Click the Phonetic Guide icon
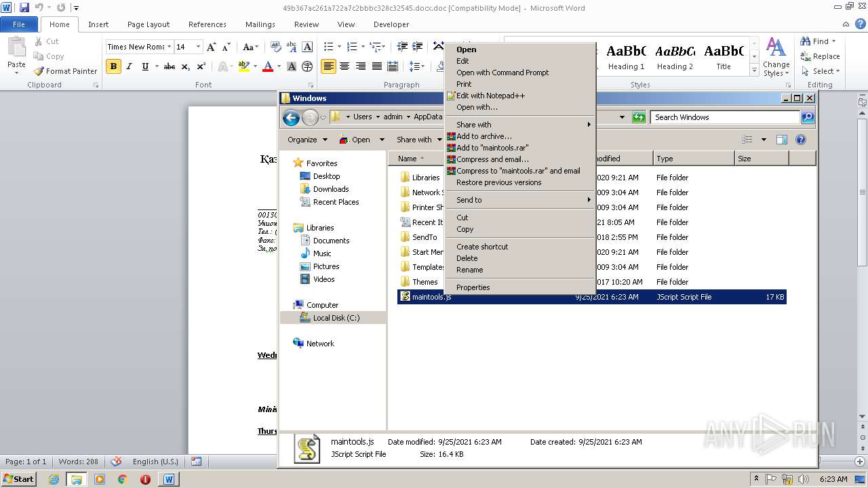This screenshot has height=488, width=868. (292, 47)
